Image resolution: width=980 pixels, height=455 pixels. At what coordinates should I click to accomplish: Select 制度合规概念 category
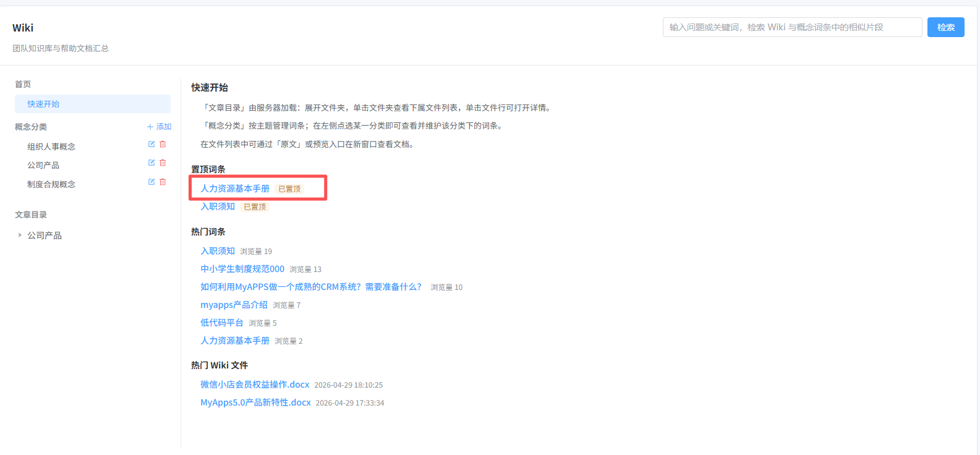click(51, 184)
